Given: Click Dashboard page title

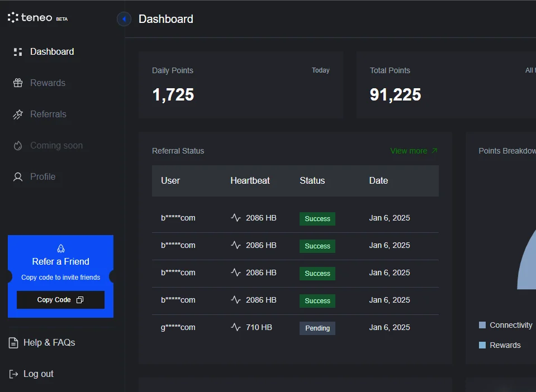Looking at the screenshot, I should pos(166,19).
